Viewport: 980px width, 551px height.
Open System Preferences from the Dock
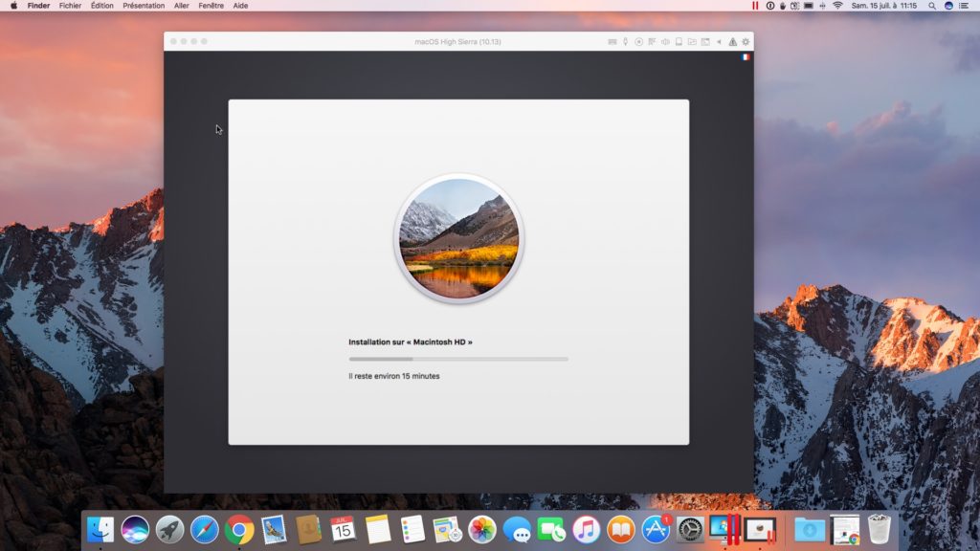click(690, 530)
